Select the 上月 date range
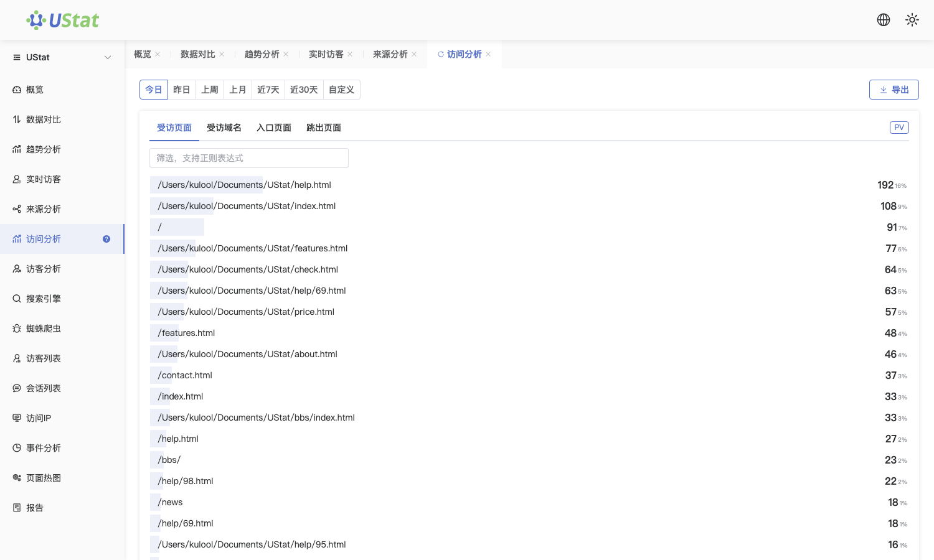 coord(238,90)
